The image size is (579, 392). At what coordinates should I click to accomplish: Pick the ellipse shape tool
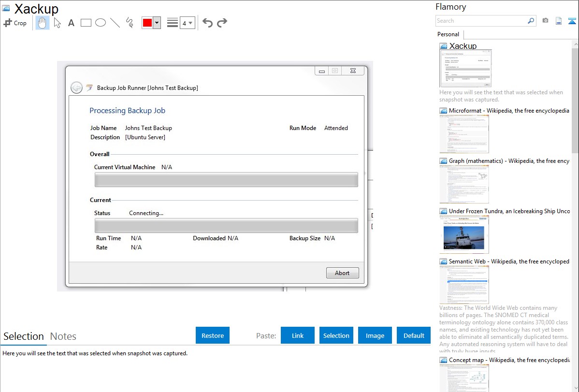tap(101, 23)
